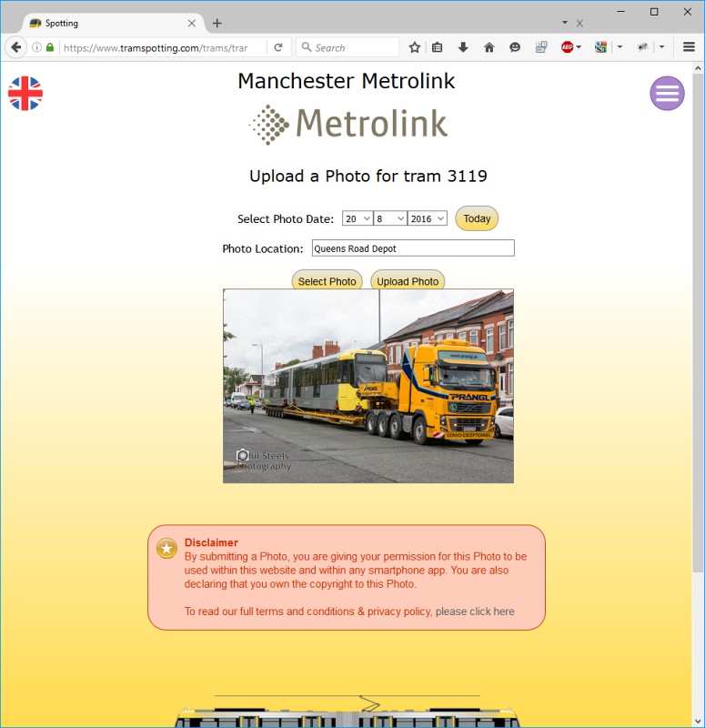Open the month dropdown showing 8

tap(390, 218)
